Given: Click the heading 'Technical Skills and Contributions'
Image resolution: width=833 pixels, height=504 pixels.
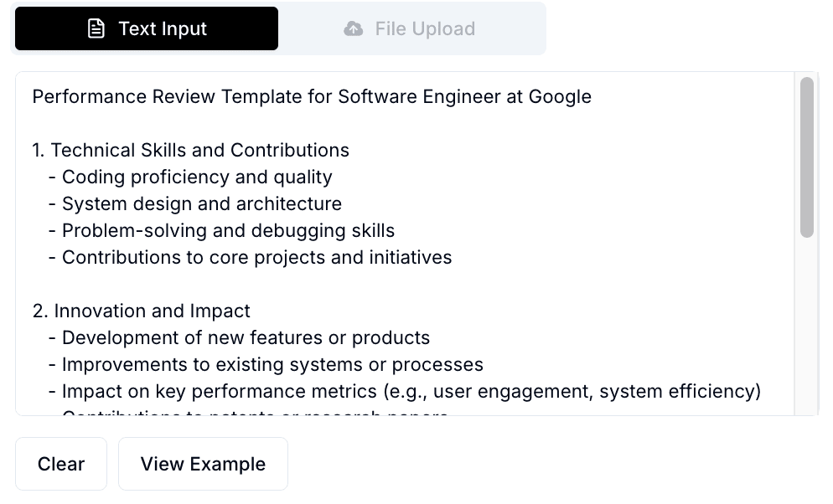Looking at the screenshot, I should coord(199,150).
